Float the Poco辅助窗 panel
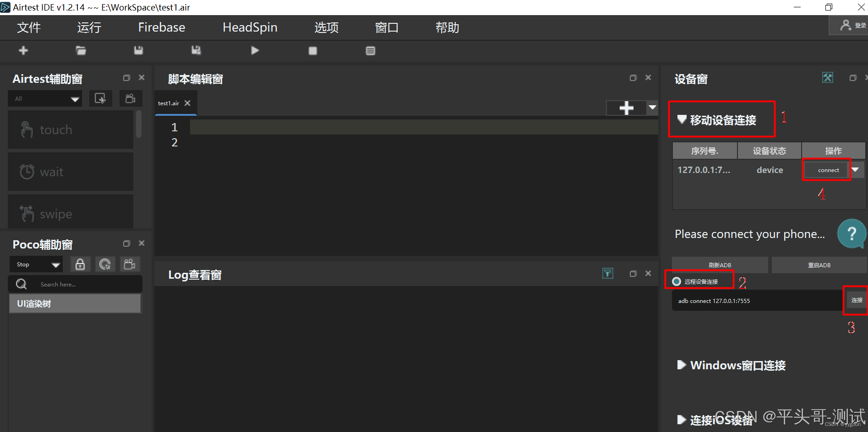This screenshot has height=432, width=868. click(126, 243)
